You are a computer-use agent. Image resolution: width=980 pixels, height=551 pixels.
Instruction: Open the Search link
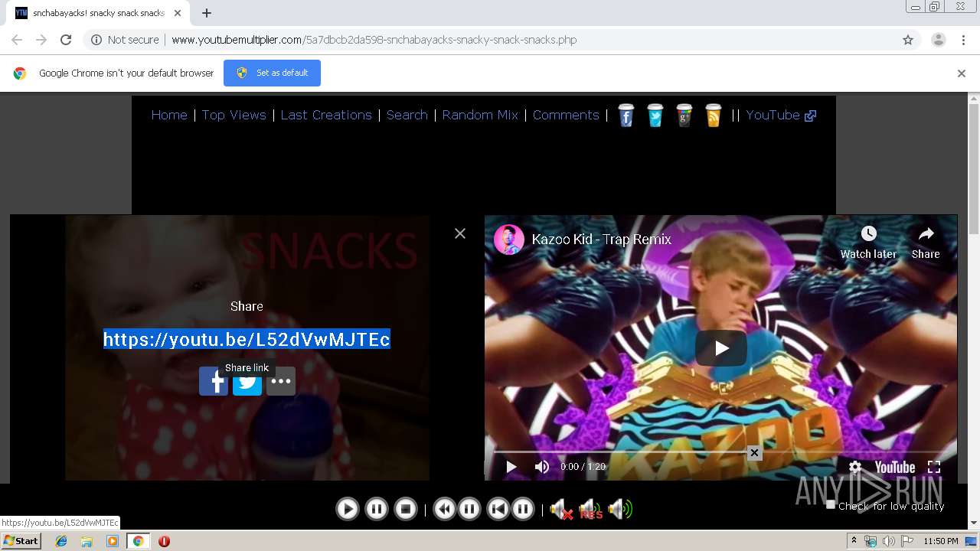pos(407,115)
